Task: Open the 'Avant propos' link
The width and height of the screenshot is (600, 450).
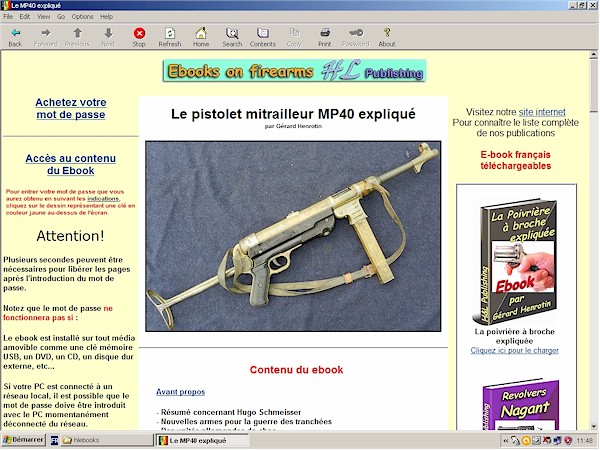Action: (181, 392)
